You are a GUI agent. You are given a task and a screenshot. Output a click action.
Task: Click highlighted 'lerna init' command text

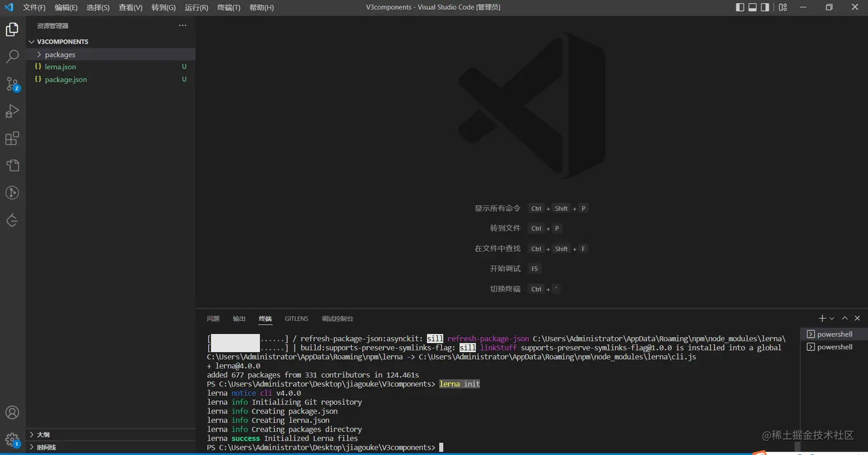tap(459, 384)
